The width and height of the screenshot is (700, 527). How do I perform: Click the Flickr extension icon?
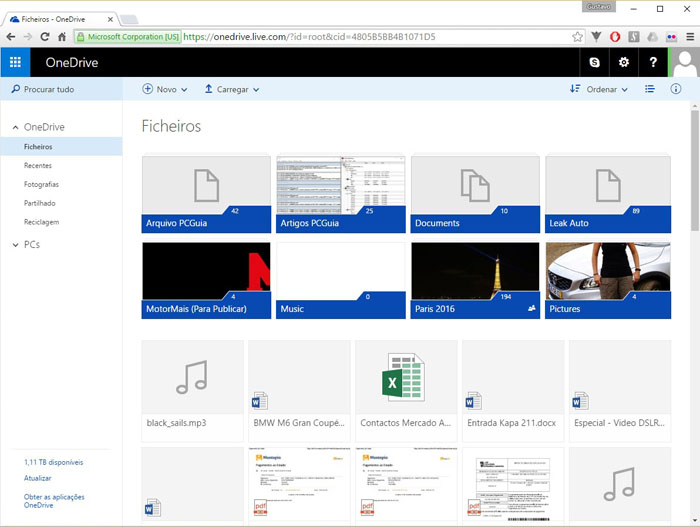point(671,37)
